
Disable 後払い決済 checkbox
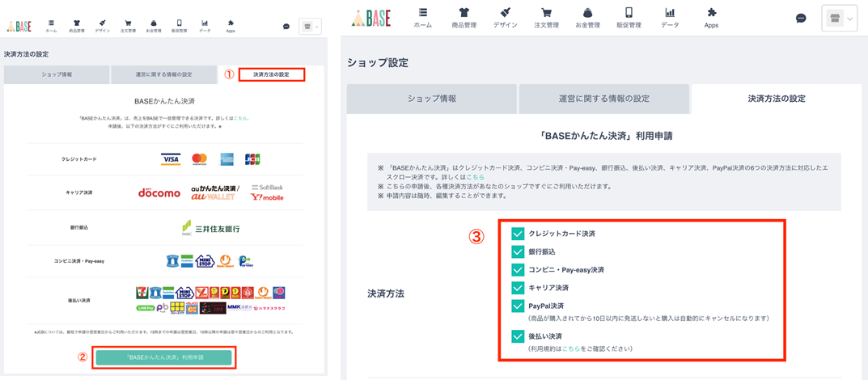coord(518,336)
